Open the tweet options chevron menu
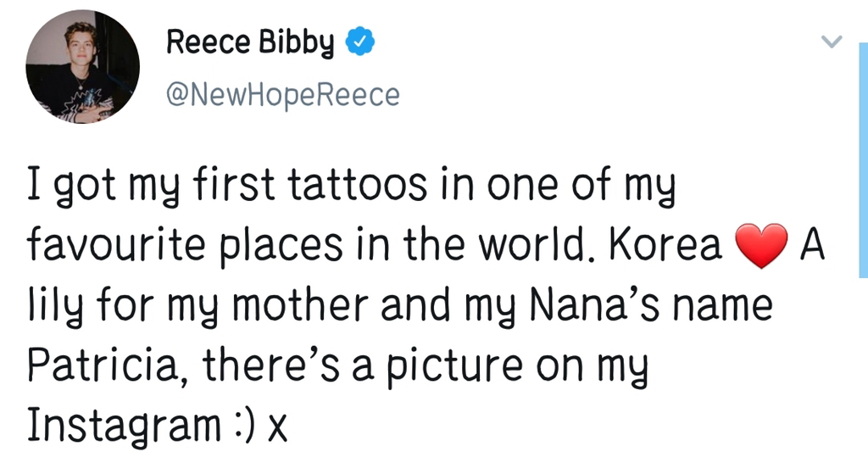The image size is (868, 463). click(x=833, y=42)
